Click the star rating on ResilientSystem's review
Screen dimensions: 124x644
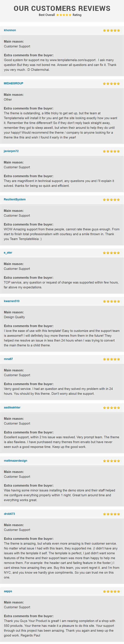click(x=112, y=200)
